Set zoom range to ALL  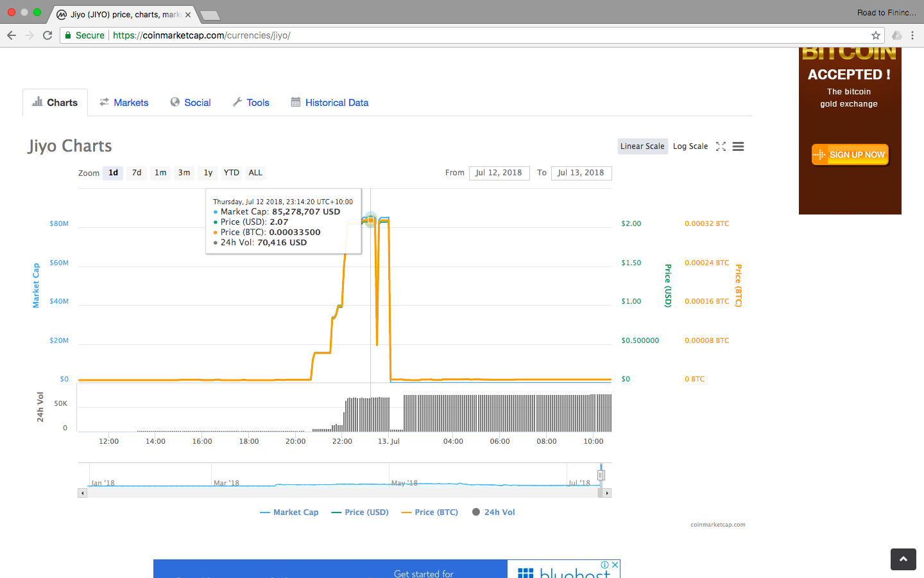(255, 173)
